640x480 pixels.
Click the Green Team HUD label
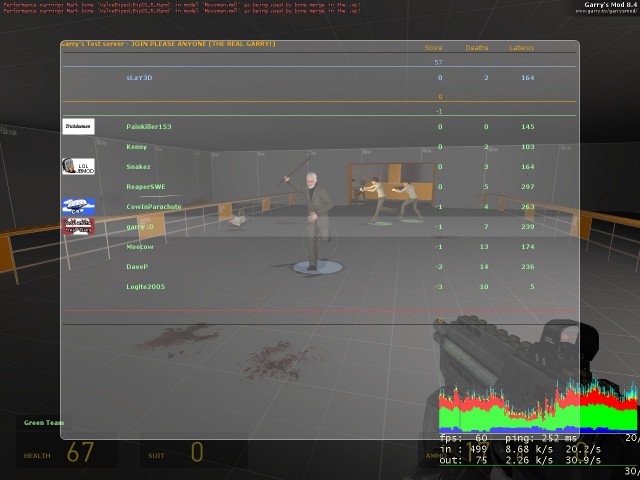[44, 422]
